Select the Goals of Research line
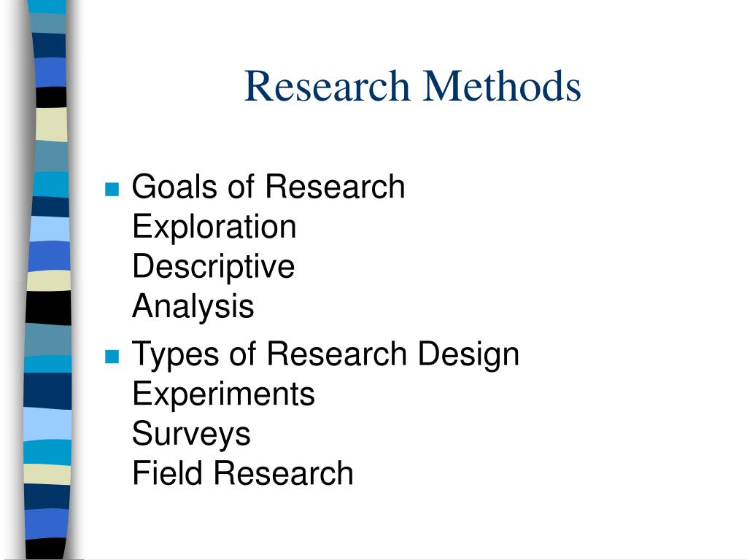This screenshot has width=747, height=560. coord(268,186)
